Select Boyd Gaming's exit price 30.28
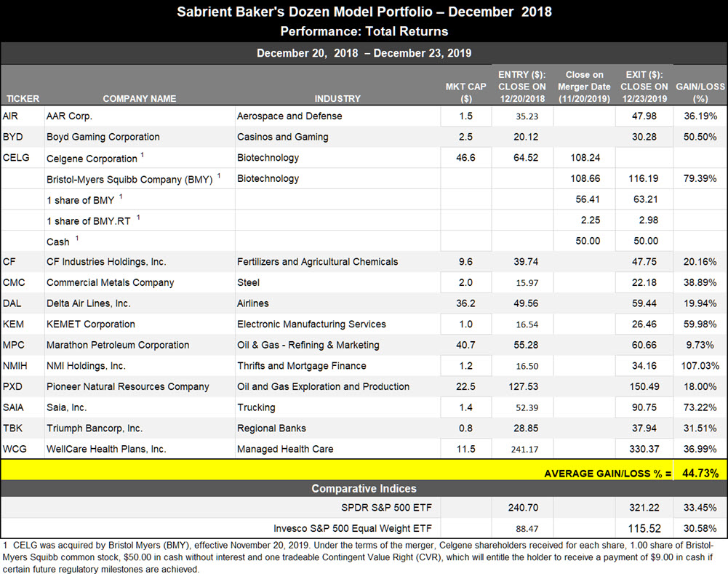This screenshot has width=728, height=574. (x=644, y=137)
